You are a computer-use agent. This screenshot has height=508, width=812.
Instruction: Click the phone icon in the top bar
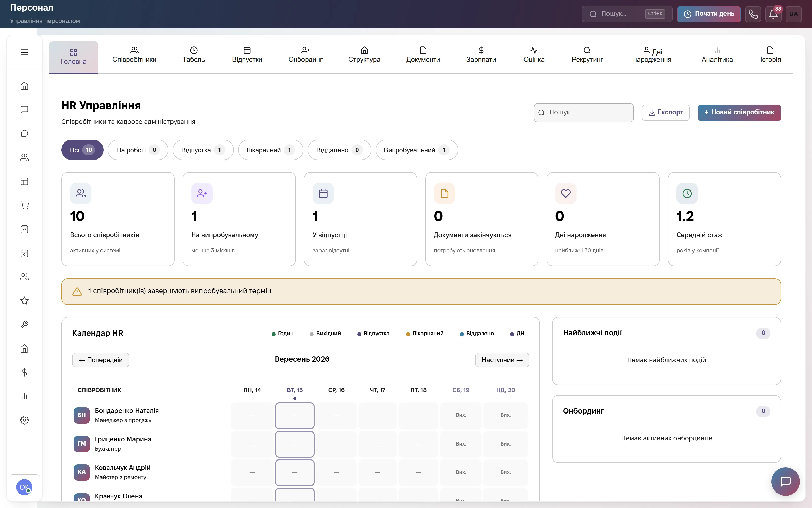tap(753, 14)
